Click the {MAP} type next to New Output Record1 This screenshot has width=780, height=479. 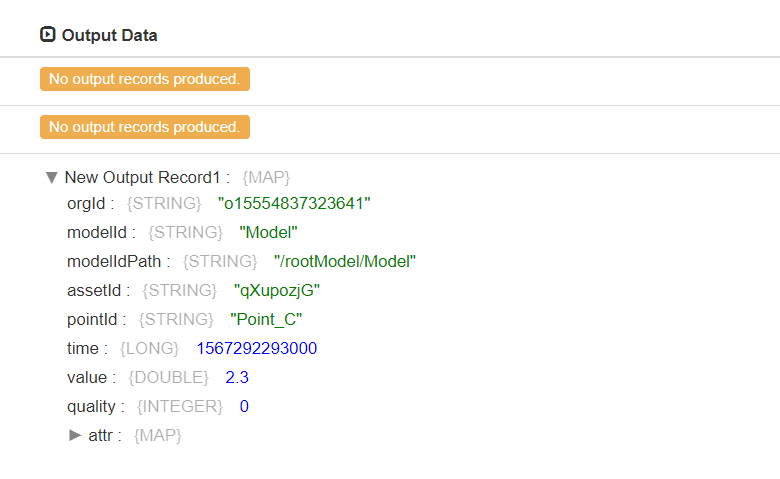pyautogui.click(x=266, y=177)
